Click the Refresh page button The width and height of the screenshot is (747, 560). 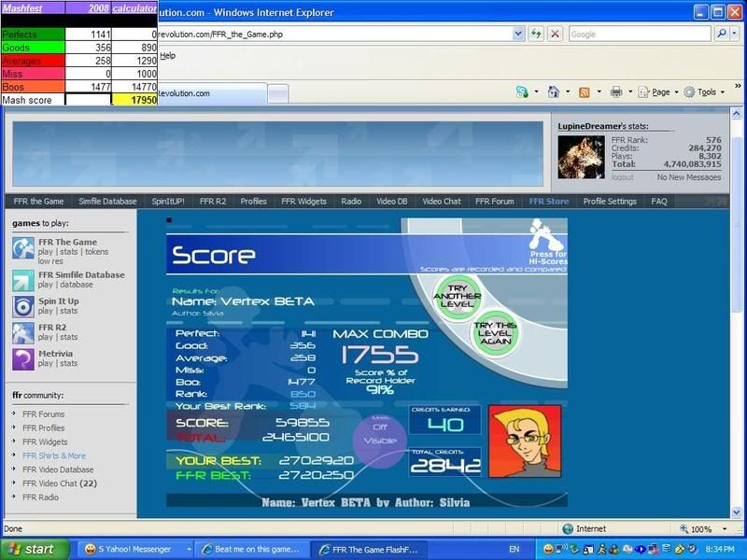point(537,34)
